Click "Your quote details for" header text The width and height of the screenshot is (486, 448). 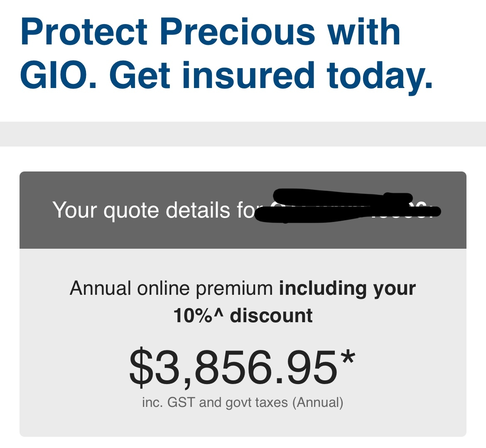(x=154, y=210)
